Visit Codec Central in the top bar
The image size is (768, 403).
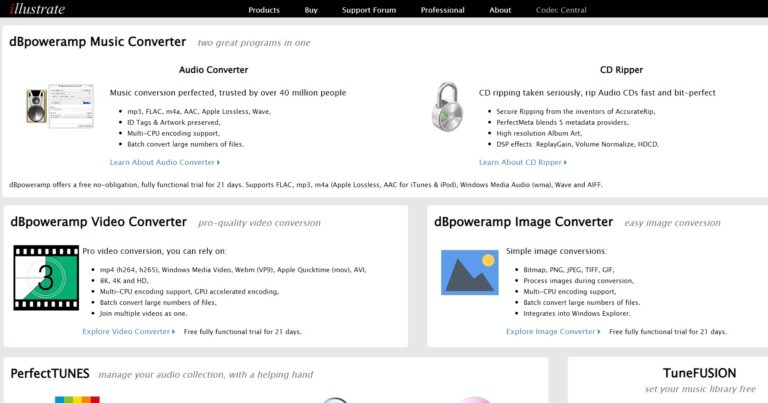559,10
